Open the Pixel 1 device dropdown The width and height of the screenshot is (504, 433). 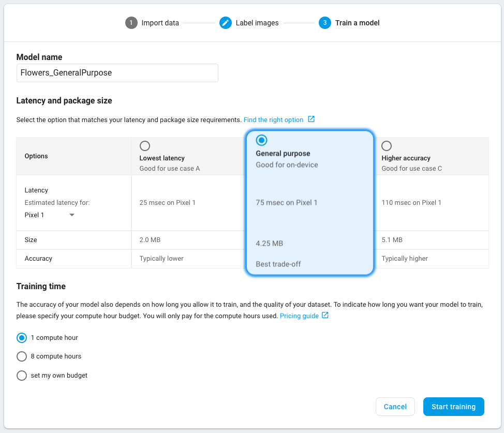(x=49, y=214)
